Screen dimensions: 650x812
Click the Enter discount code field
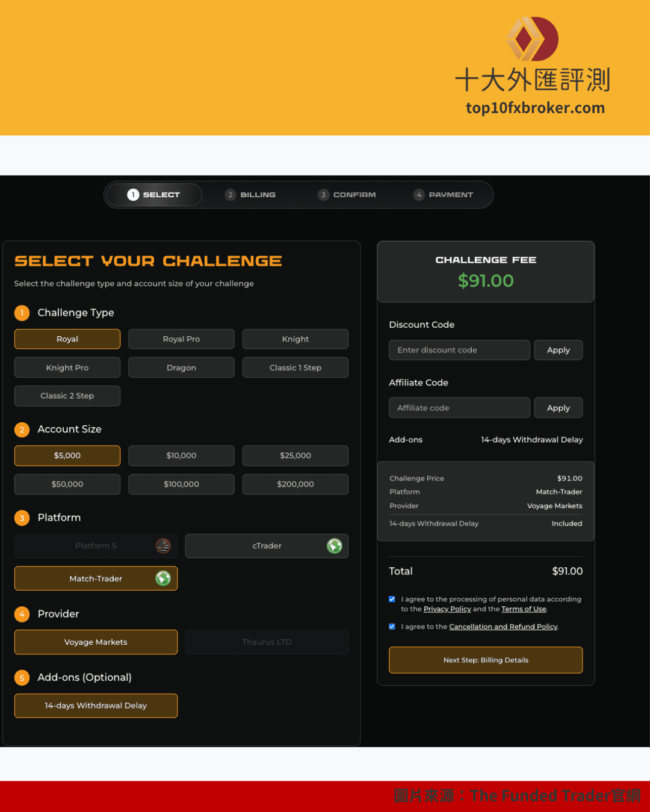[459, 350]
